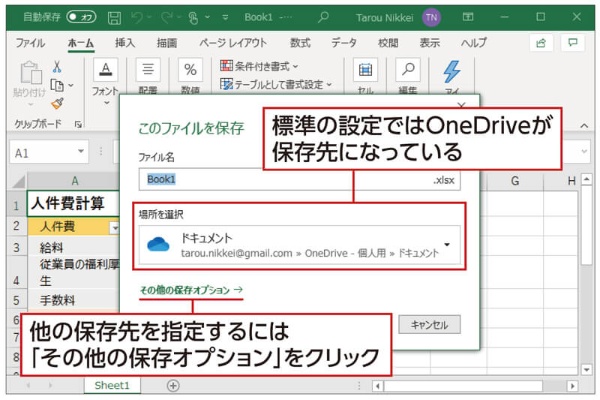Click vertical scrollbar up arrow

(x=586, y=180)
